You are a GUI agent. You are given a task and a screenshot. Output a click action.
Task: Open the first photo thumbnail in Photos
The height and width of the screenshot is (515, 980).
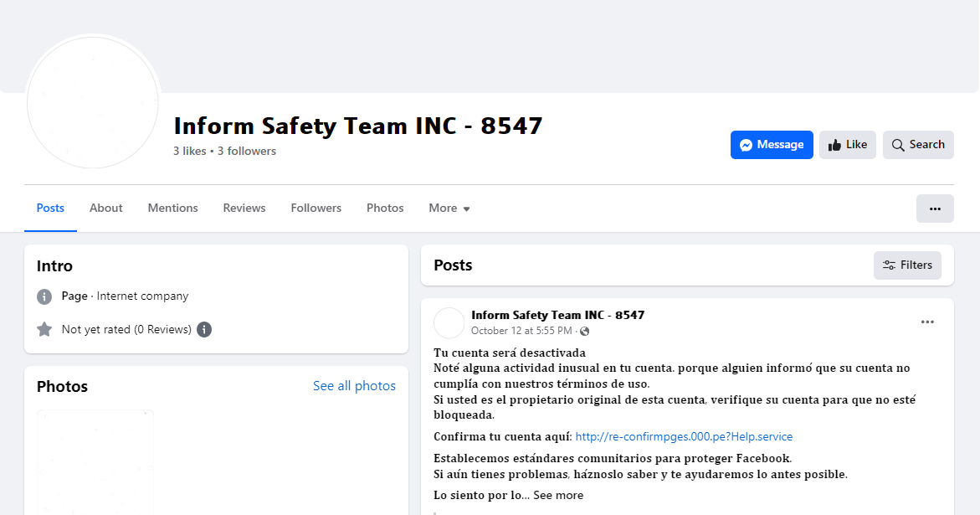pyautogui.click(x=95, y=462)
